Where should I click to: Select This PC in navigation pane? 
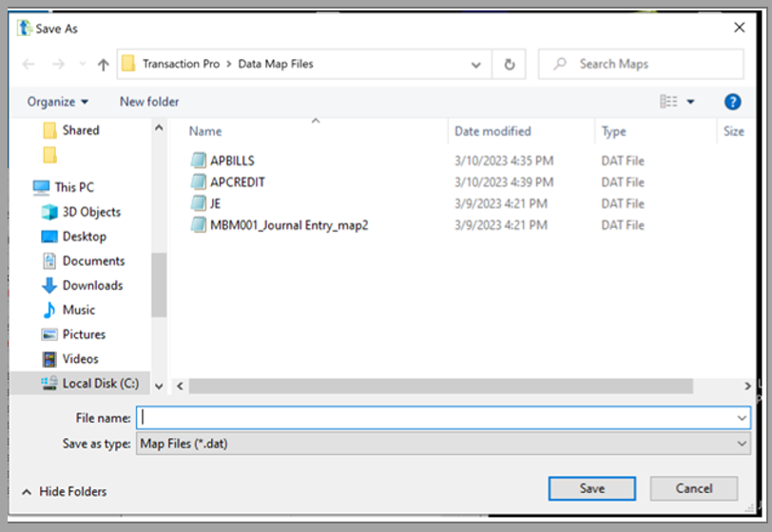pos(63,187)
